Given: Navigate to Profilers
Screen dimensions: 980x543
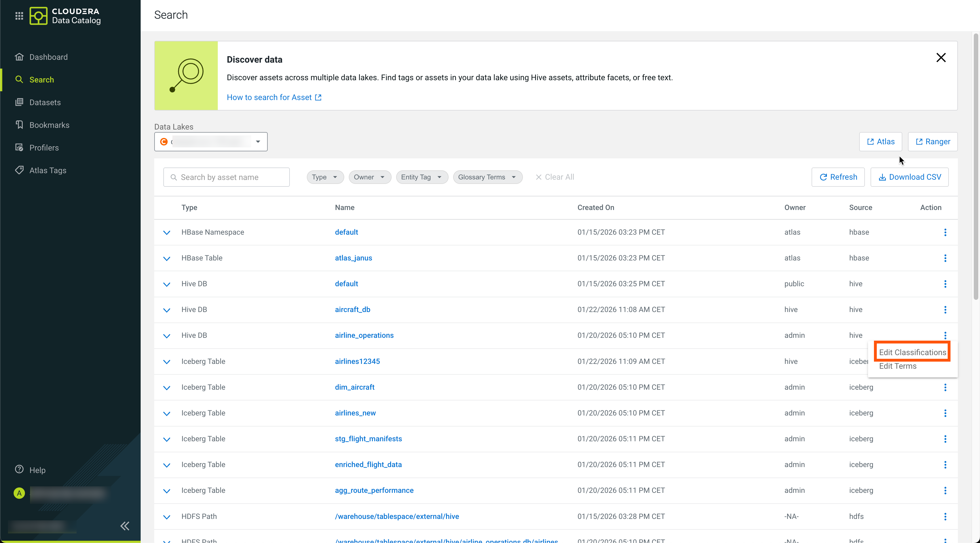Looking at the screenshot, I should pos(44,148).
